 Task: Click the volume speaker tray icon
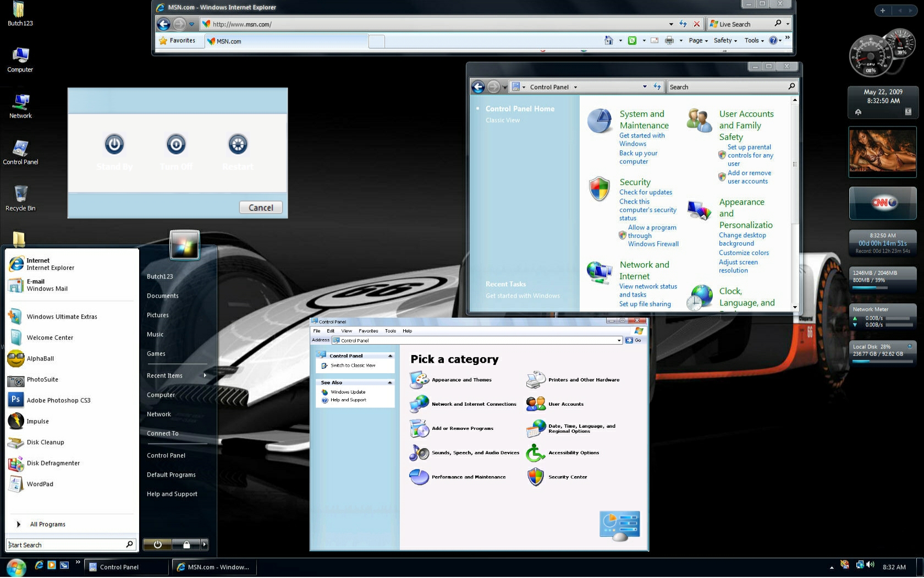870,564
